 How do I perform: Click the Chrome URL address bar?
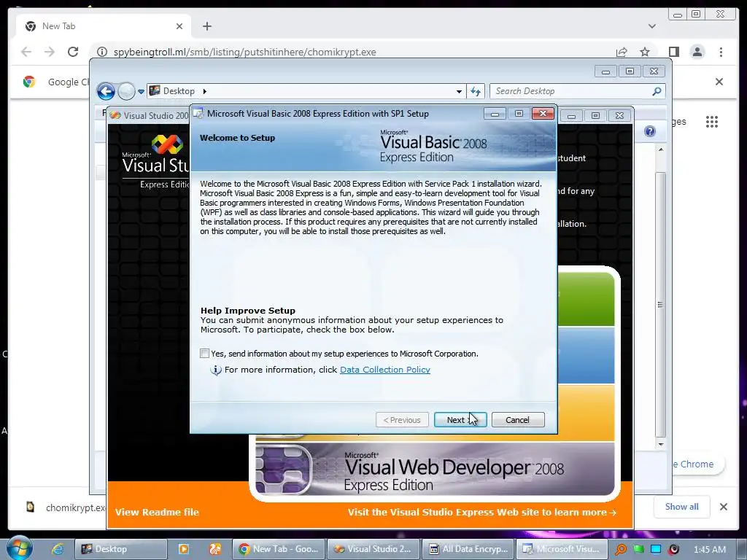point(352,52)
